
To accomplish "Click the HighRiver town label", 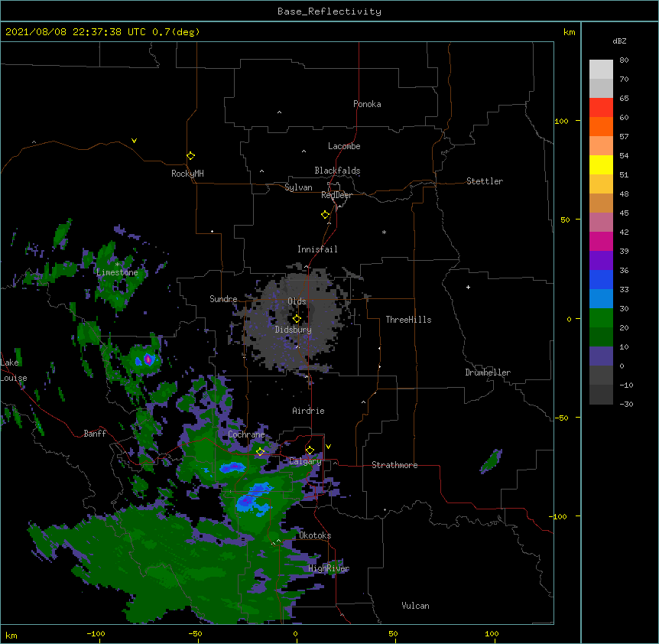I will click(x=329, y=568).
